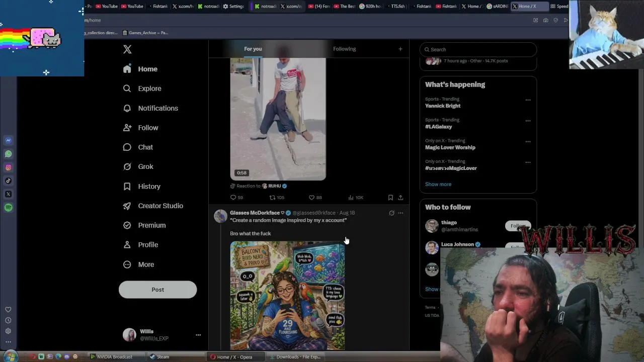Switch to the For you tab
644x362 pixels.
(x=253, y=49)
